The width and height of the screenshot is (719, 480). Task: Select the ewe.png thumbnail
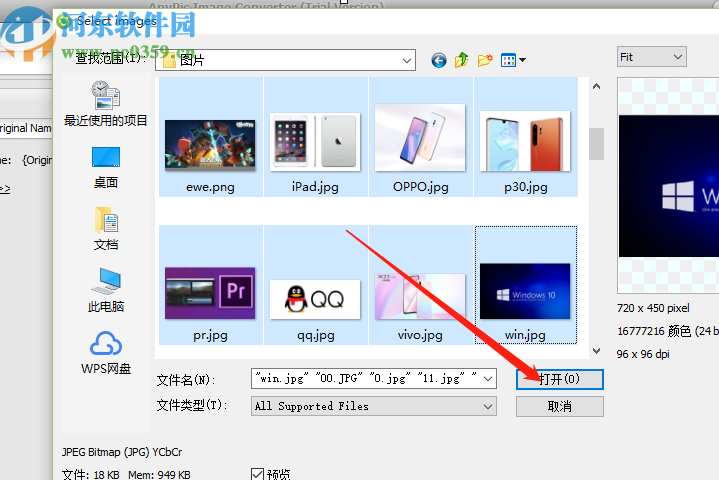(210, 145)
